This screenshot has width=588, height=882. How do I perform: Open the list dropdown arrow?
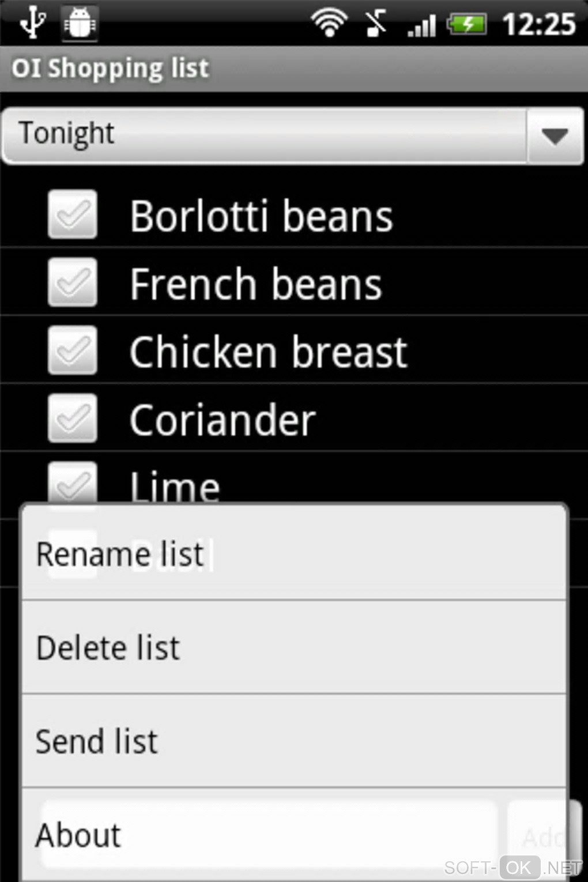click(x=555, y=136)
